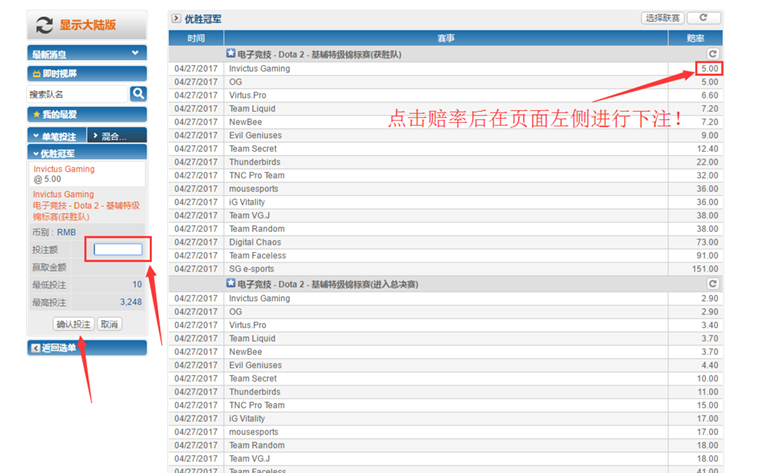Click the minimum stake value 10
The width and height of the screenshot is (757, 473).
tap(137, 284)
